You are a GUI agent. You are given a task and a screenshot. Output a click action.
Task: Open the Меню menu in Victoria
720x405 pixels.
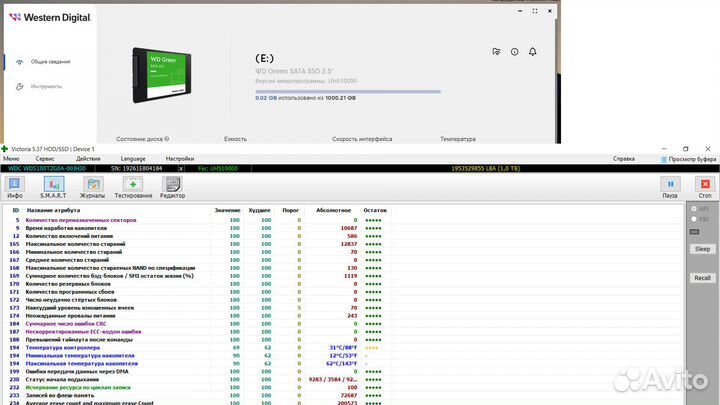11,158
